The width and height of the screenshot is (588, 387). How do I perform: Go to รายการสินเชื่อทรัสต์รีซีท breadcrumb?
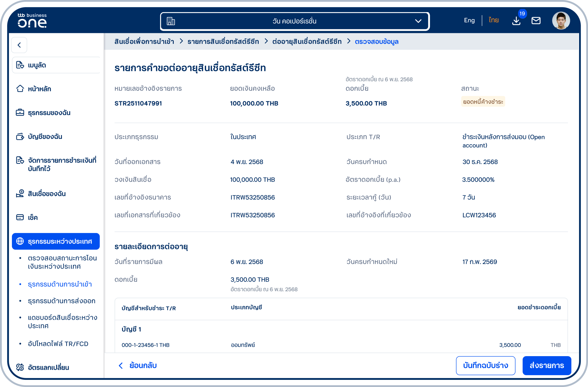click(x=223, y=42)
